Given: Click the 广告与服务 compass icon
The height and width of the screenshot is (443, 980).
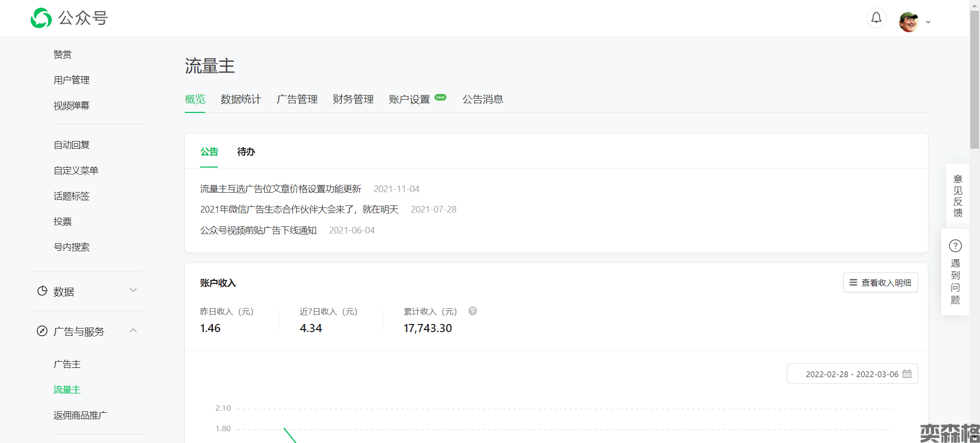Looking at the screenshot, I should [x=42, y=331].
